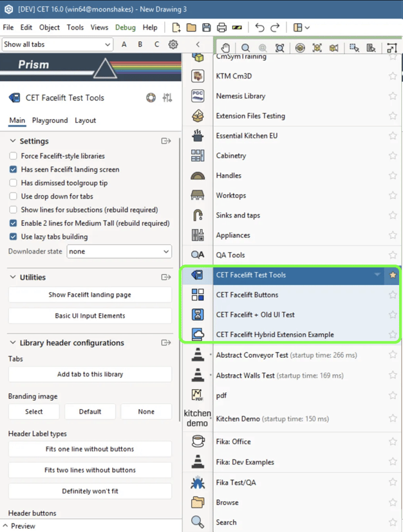The height and width of the screenshot is (532, 403).
Task: Collapse Library header configurations section
Action: click(x=13, y=343)
